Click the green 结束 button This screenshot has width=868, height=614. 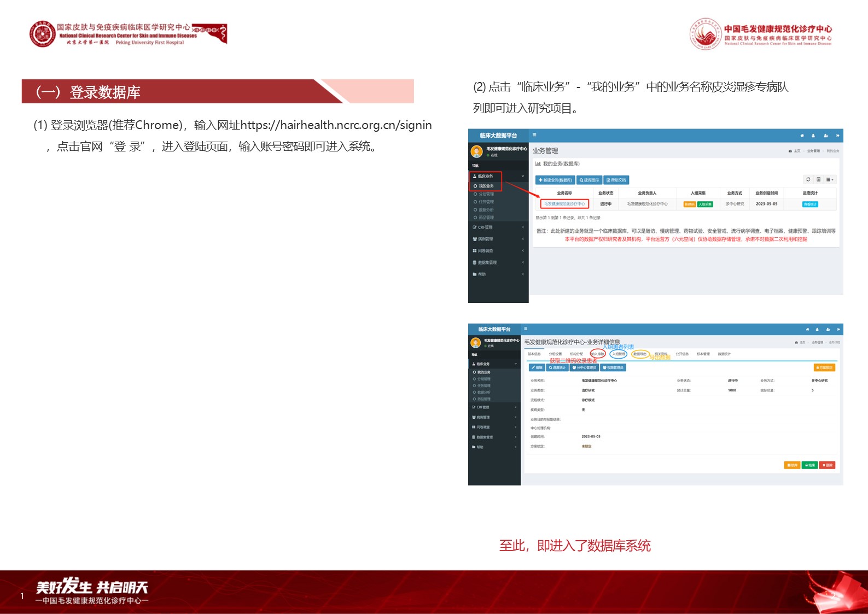[810, 465]
